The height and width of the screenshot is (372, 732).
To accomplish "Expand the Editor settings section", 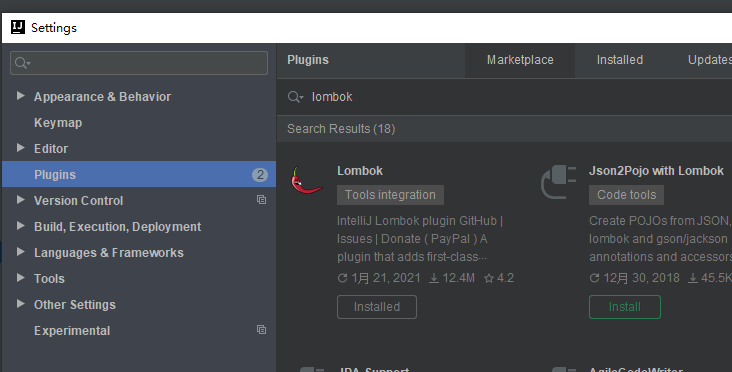I will coord(21,147).
